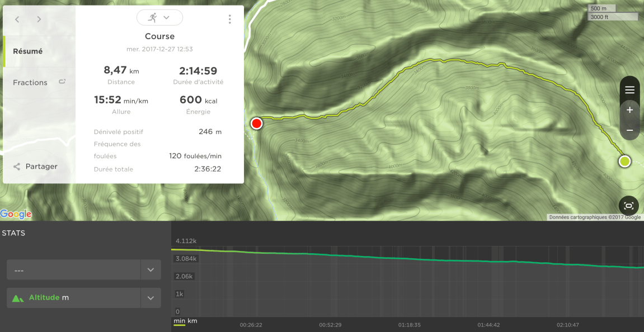Viewport: 644px width, 332px height.
Task: Open the map layers hamburger menu
Action: point(629,91)
